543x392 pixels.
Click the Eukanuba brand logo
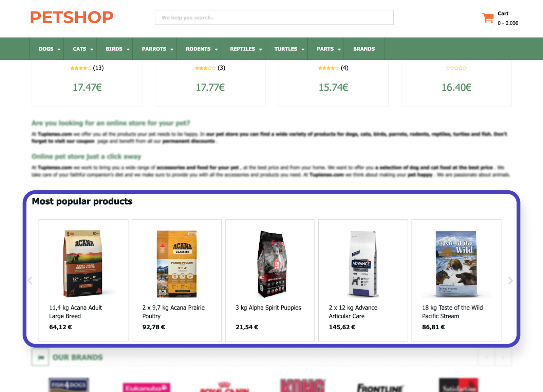[146, 387]
